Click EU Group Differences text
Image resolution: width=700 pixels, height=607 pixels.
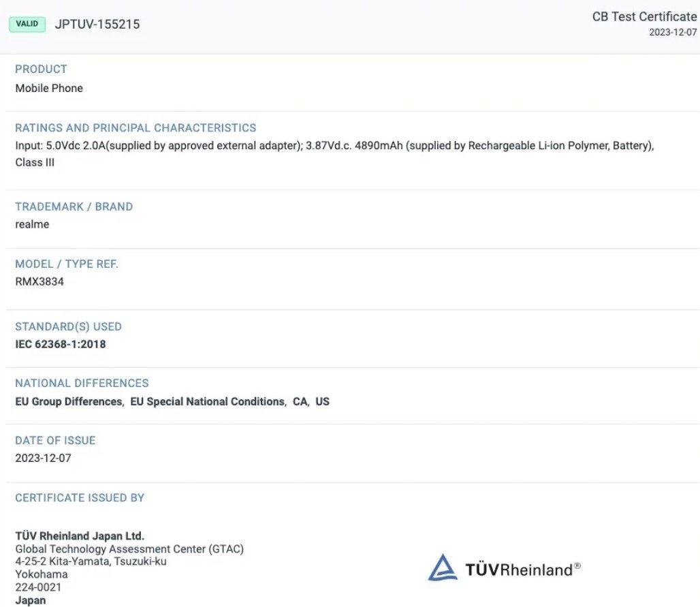pyautogui.click(x=69, y=402)
